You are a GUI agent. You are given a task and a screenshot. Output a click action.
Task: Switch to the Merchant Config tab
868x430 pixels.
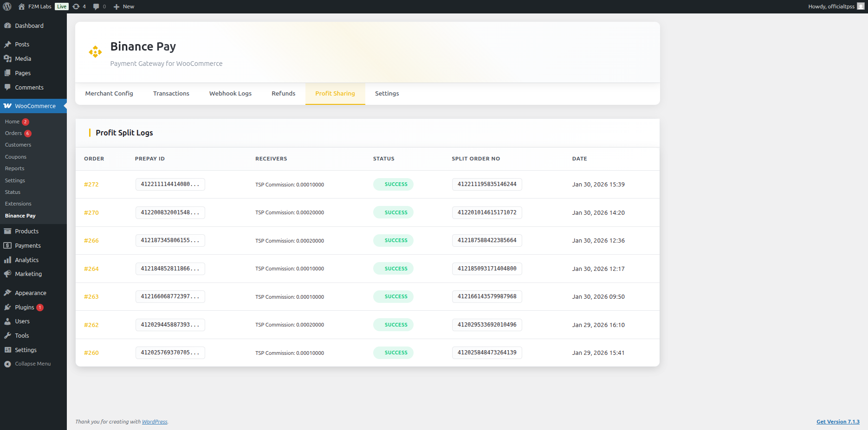pos(109,94)
